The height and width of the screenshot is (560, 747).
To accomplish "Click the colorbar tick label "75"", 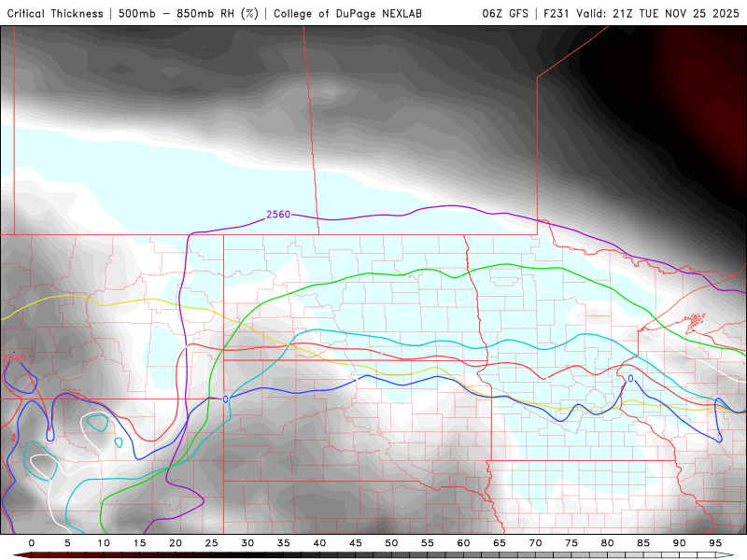I will pyautogui.click(x=571, y=543).
